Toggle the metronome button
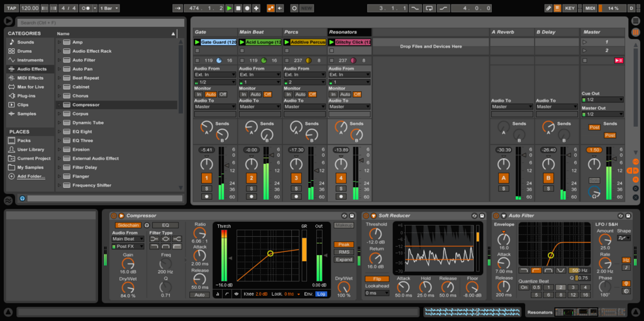 (x=86, y=8)
